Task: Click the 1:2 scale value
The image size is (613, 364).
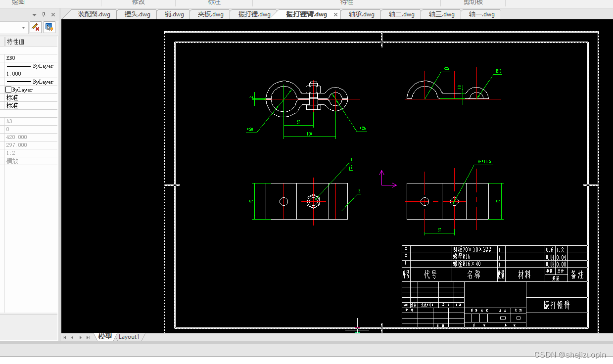Action: click(31, 153)
